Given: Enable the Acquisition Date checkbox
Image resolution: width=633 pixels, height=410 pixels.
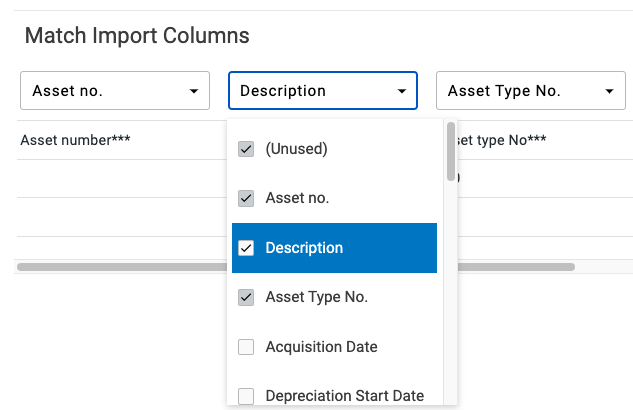Looking at the screenshot, I should pyautogui.click(x=246, y=347).
